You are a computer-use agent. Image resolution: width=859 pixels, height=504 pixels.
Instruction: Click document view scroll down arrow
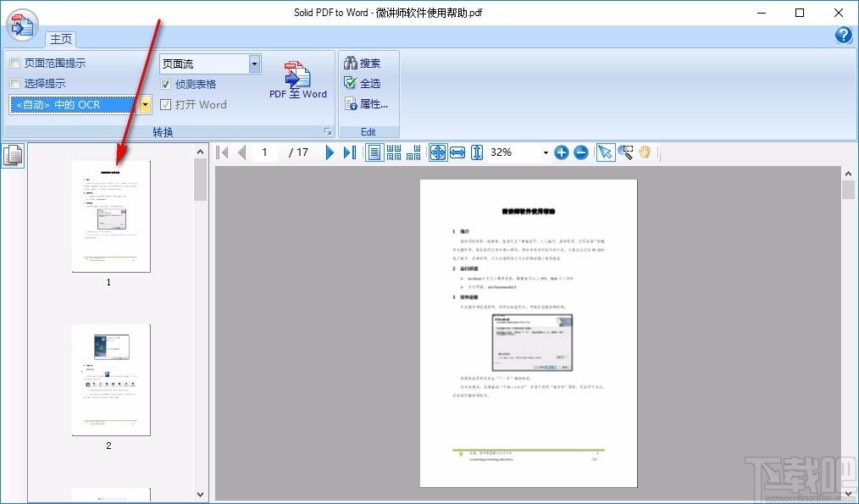point(849,494)
